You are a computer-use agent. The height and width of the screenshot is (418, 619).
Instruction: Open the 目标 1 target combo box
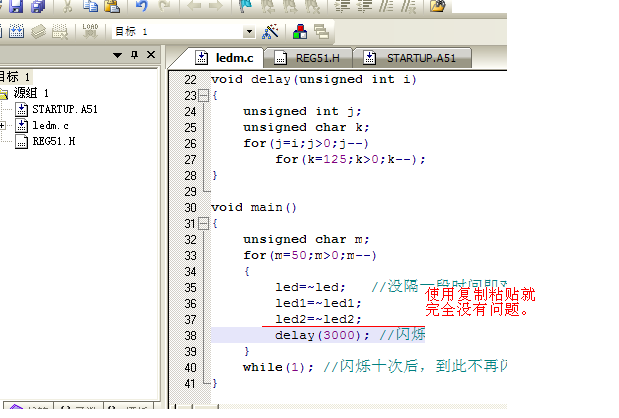(x=183, y=32)
